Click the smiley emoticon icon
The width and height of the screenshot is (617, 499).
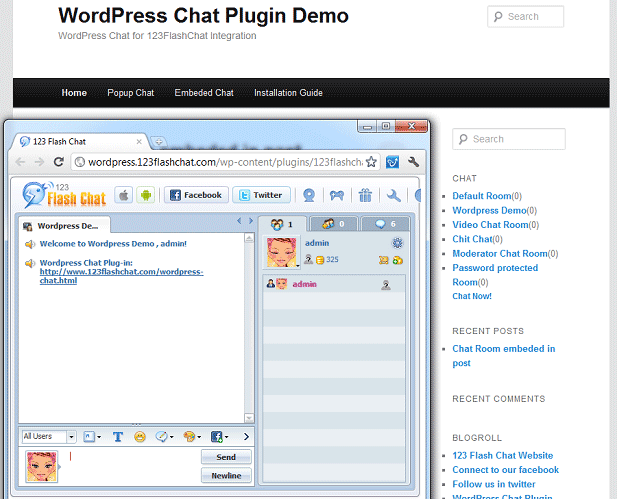click(140, 437)
